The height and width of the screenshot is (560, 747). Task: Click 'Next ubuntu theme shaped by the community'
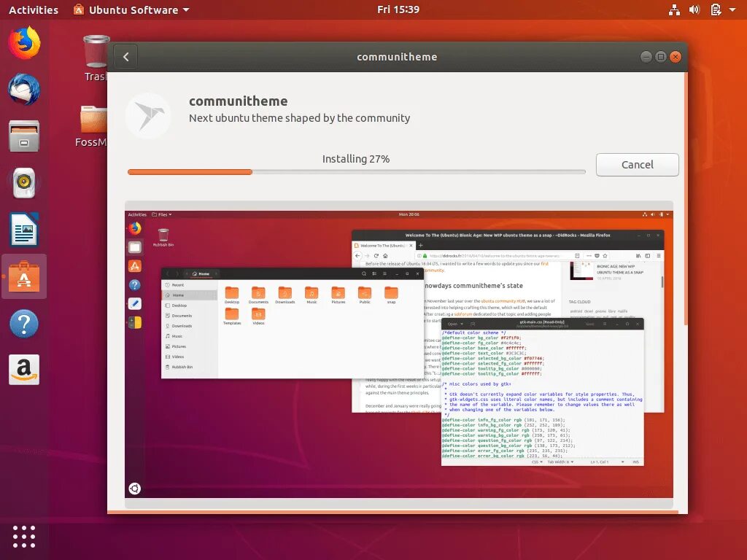(x=299, y=118)
